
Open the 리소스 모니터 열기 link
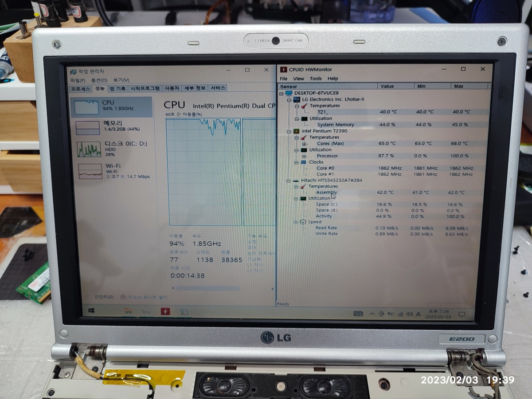pos(144,297)
